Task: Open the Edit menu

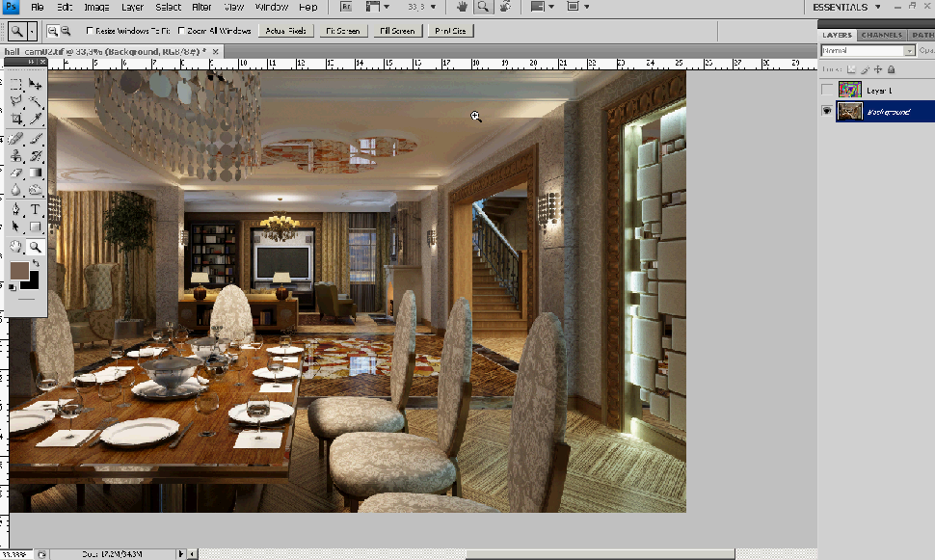Action: coord(65,7)
